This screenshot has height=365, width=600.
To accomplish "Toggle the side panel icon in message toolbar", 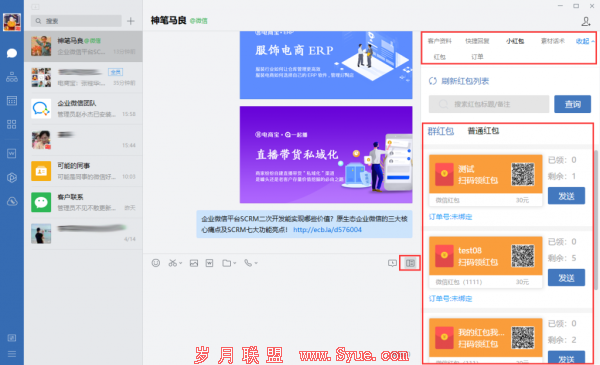I will [x=410, y=263].
